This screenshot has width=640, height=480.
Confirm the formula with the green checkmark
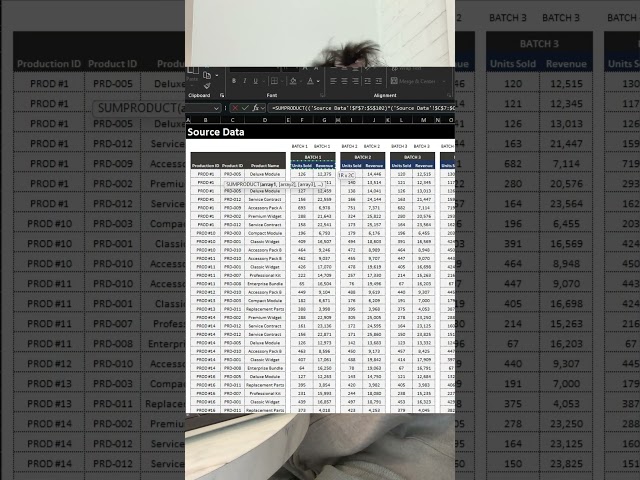(245, 108)
